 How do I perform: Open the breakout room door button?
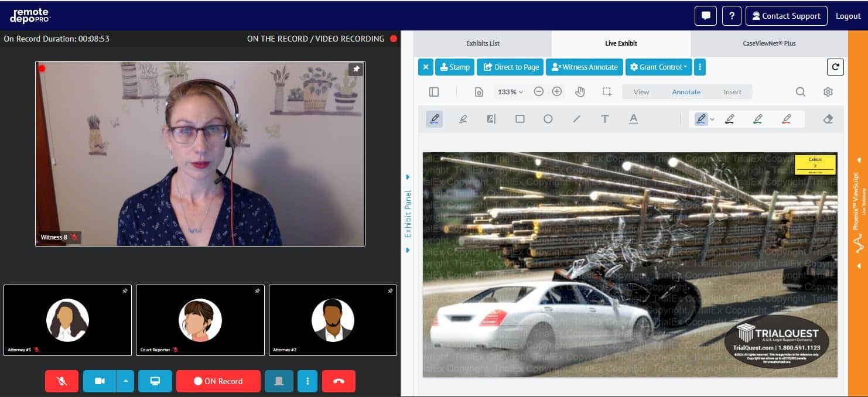[x=279, y=381]
